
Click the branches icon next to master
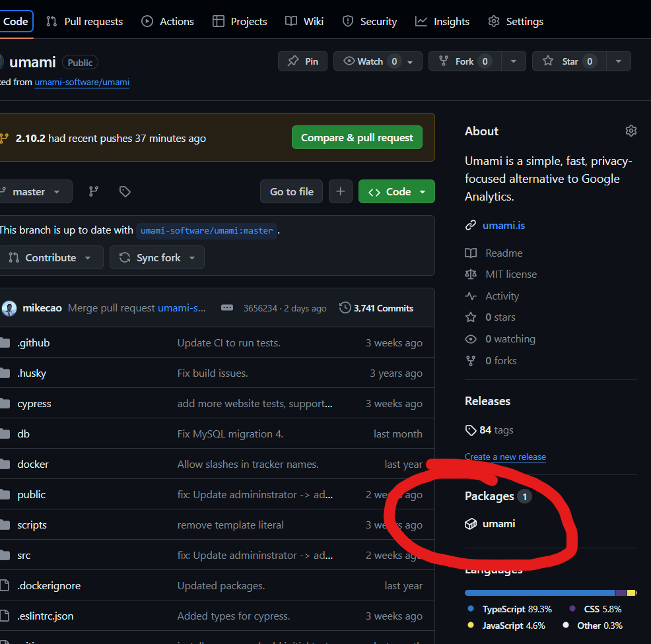93,191
